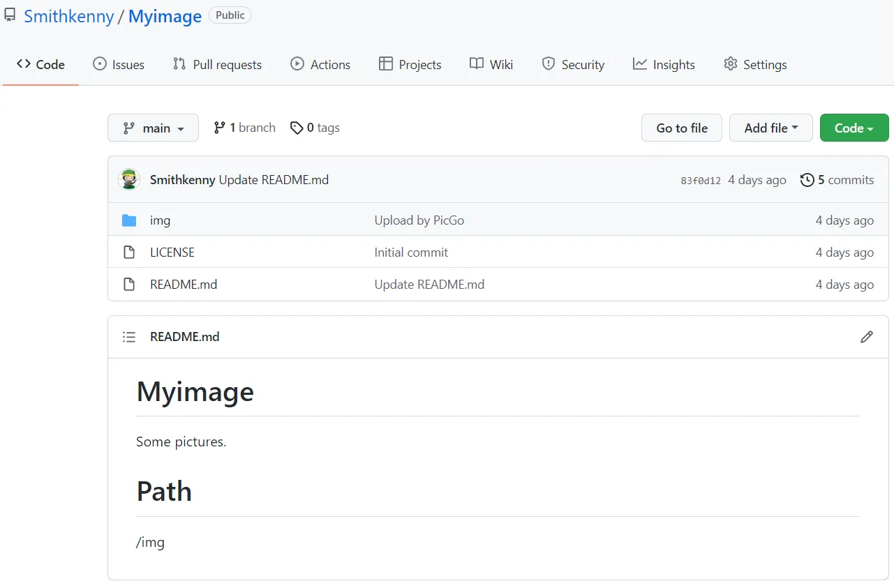Expand the main branch dropdown
Image resolution: width=894 pixels, height=588 pixels.
tap(153, 128)
